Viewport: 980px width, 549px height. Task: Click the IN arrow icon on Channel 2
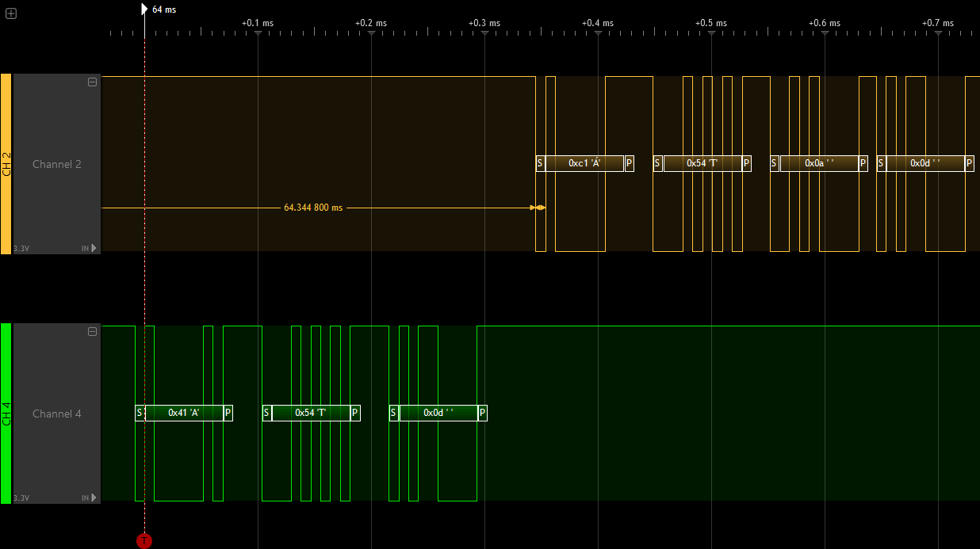coord(94,248)
